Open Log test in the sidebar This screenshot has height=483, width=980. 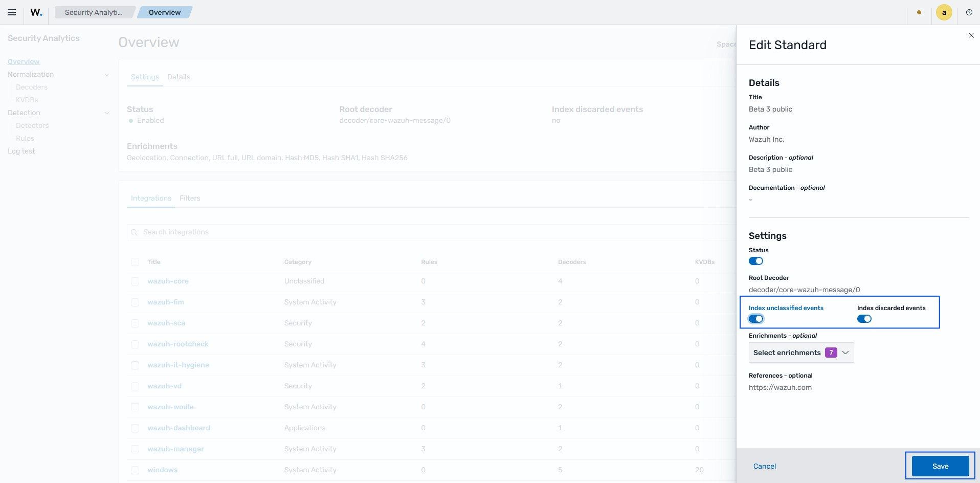(x=21, y=151)
